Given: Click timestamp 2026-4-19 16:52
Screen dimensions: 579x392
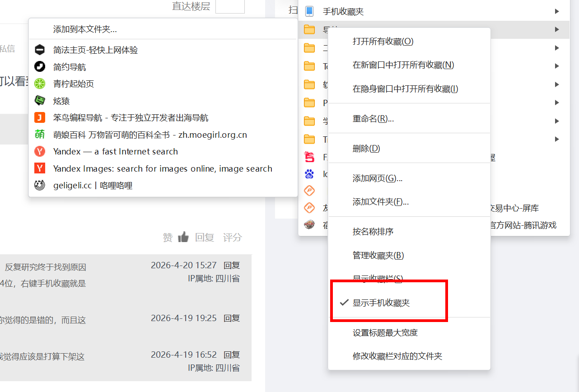Looking at the screenshot, I should (x=184, y=355).
